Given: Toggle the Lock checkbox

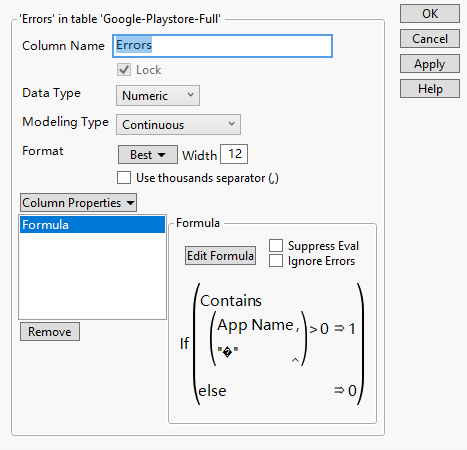Looking at the screenshot, I should 124,70.
